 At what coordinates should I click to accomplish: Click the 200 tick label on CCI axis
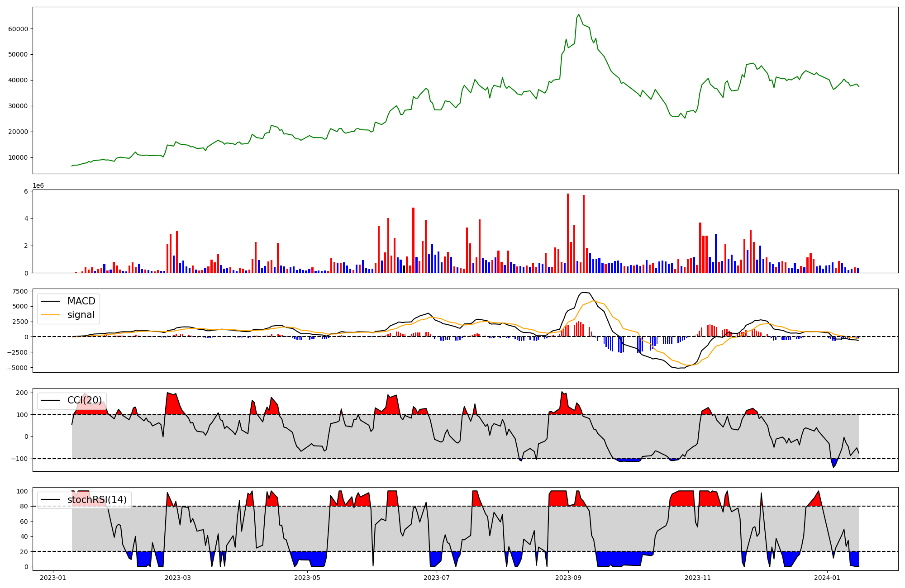click(x=22, y=393)
